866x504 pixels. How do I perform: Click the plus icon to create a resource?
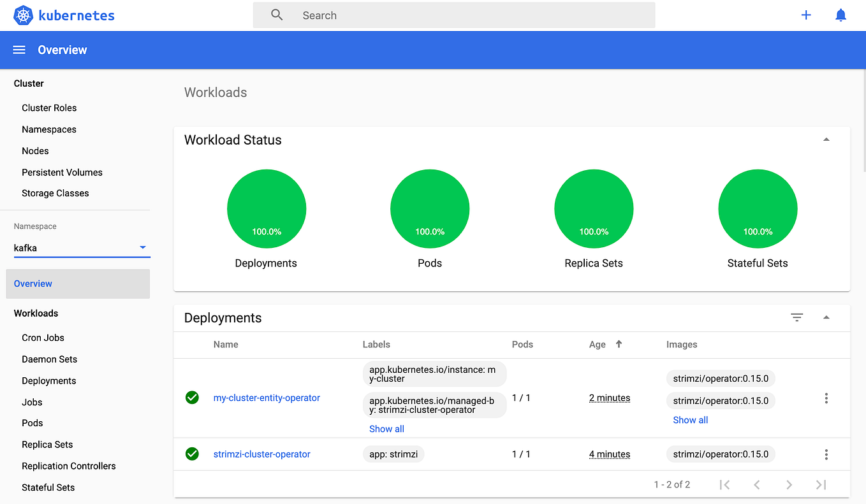click(x=806, y=15)
